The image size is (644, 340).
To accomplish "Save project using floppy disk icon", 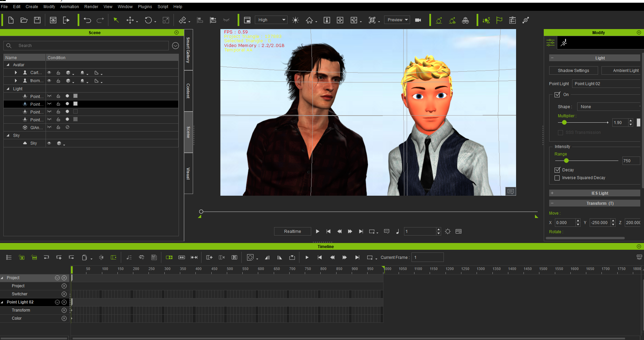I will (x=37, y=20).
